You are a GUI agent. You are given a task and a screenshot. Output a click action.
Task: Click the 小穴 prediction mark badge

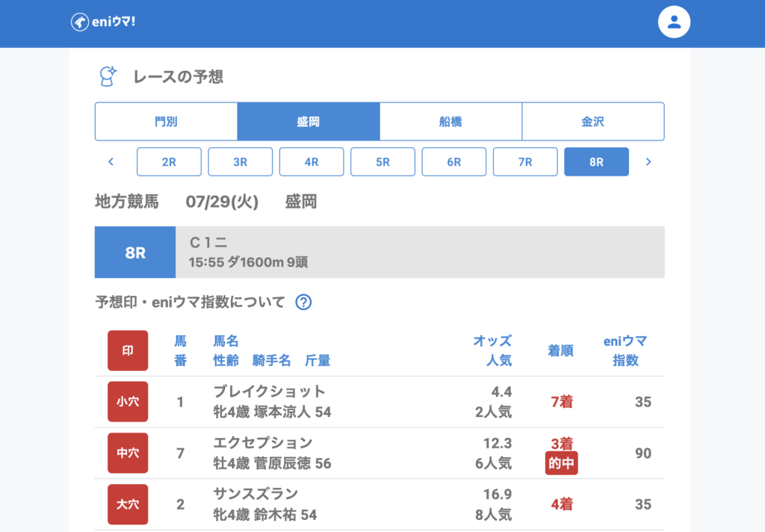[x=128, y=402]
